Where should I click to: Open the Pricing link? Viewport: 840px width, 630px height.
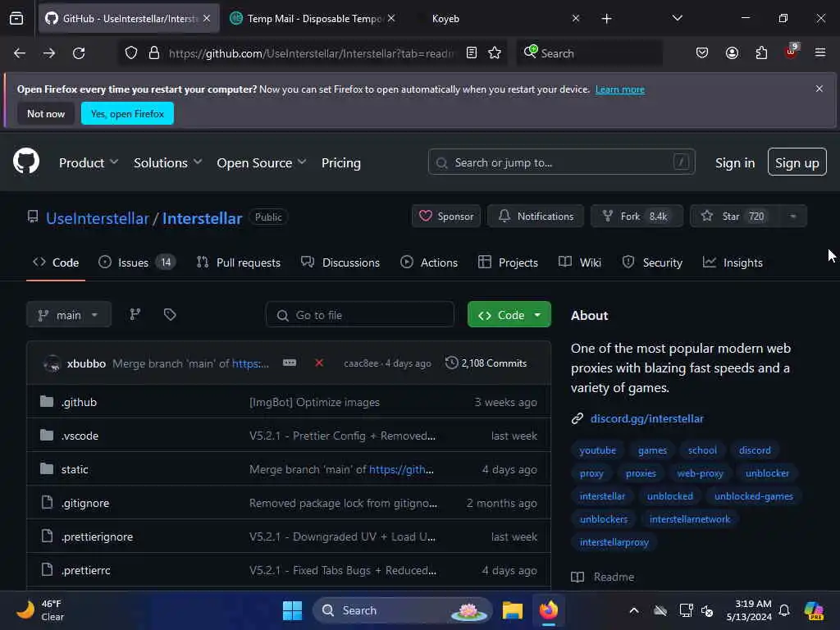(340, 163)
